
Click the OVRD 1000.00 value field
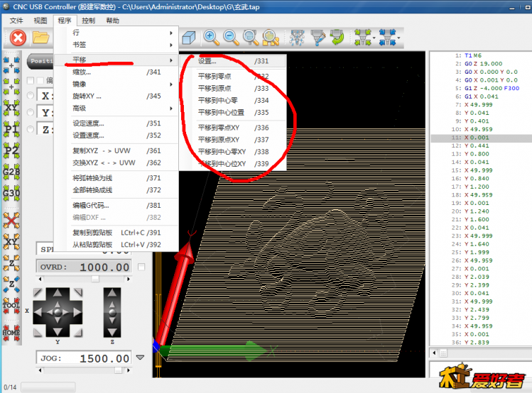[x=84, y=267]
